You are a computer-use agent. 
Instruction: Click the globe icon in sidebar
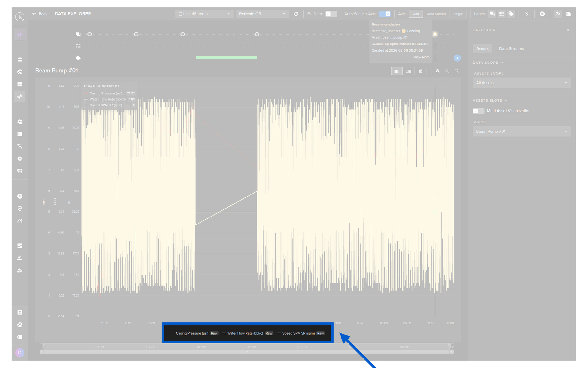[x=20, y=72]
